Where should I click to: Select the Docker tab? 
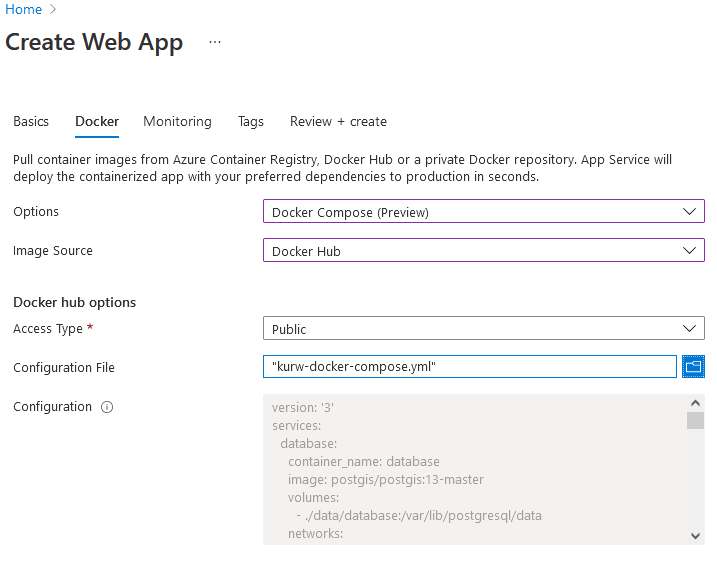coord(97,121)
